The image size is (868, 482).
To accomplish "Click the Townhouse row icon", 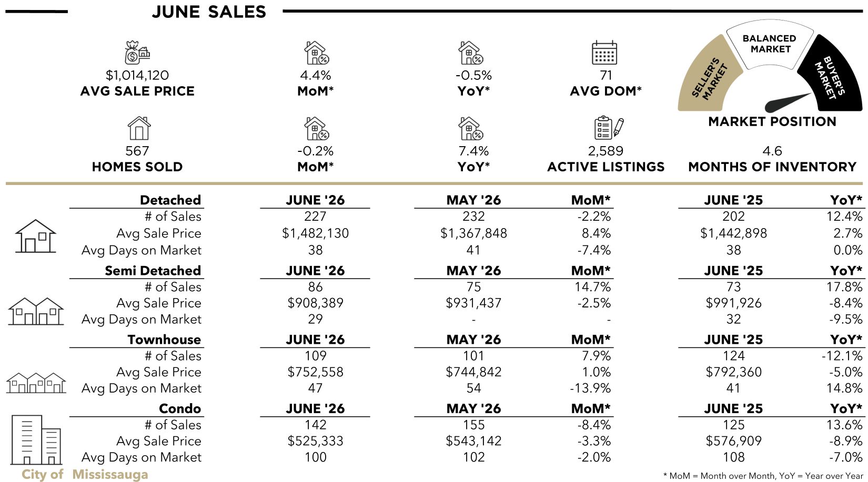I will [36, 383].
